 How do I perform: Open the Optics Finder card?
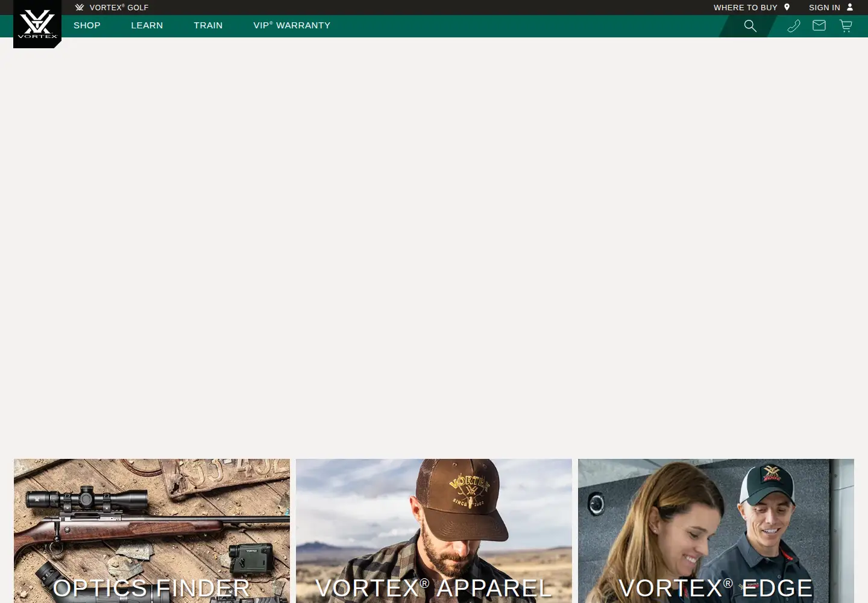point(152,531)
